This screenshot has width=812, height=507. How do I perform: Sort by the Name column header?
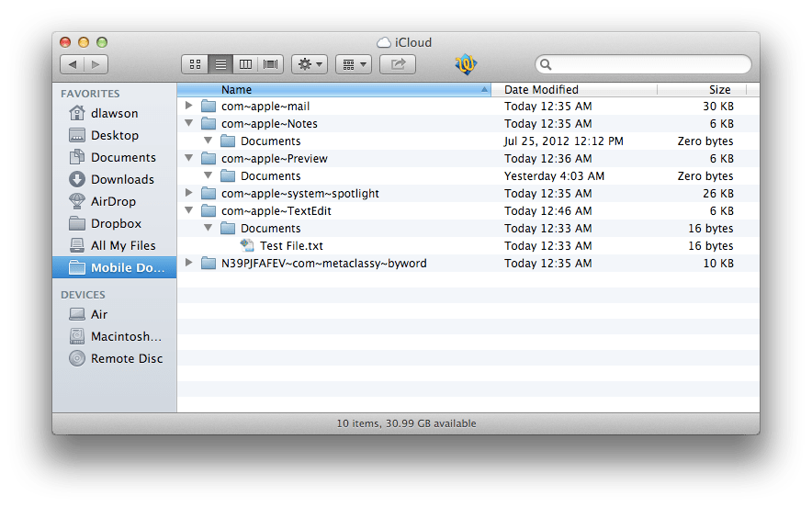(x=334, y=90)
